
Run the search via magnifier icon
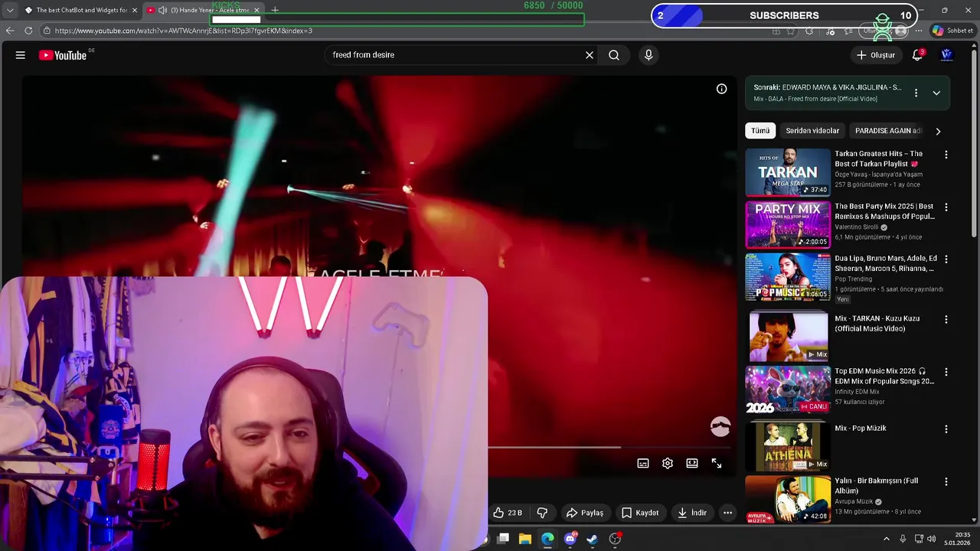pos(614,55)
